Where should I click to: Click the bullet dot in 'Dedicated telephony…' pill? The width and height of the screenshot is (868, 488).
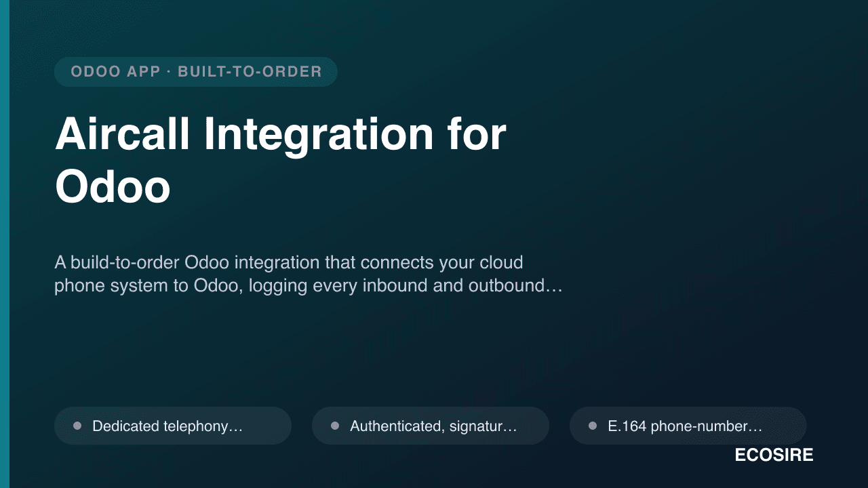[77, 426]
